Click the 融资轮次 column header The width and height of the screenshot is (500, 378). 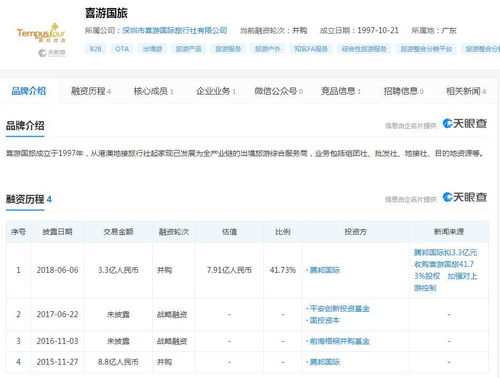click(174, 232)
